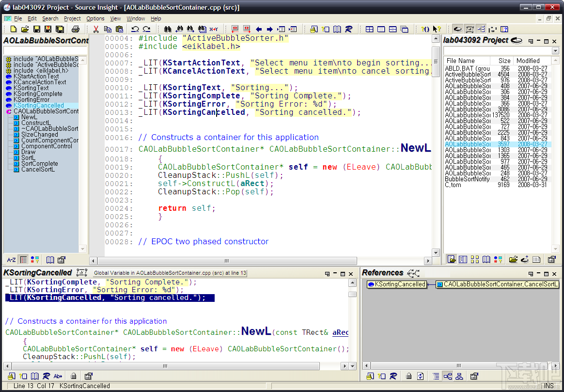Toggle the Save All disks icon
Image resolution: width=564 pixels, height=392 pixels.
[x=60, y=29]
